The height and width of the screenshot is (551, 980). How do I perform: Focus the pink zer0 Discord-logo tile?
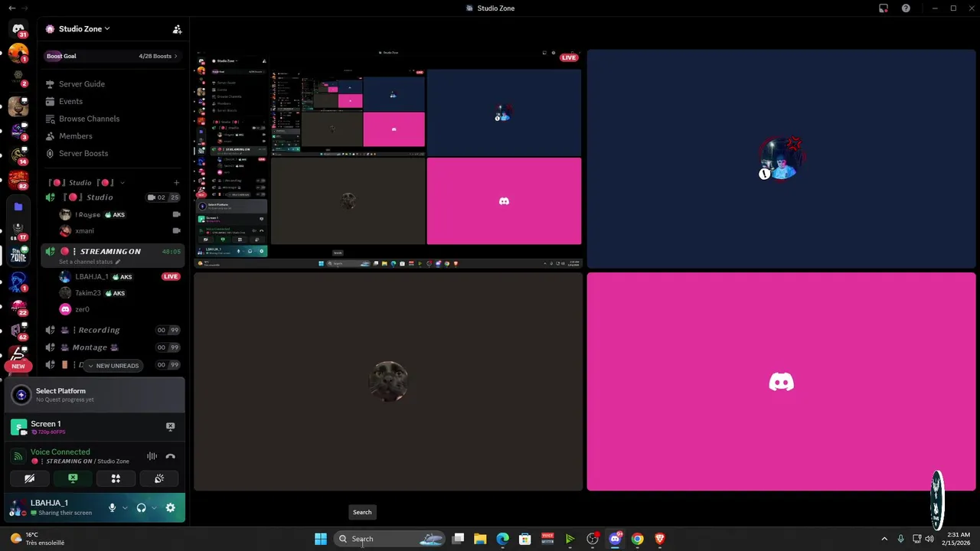781,382
